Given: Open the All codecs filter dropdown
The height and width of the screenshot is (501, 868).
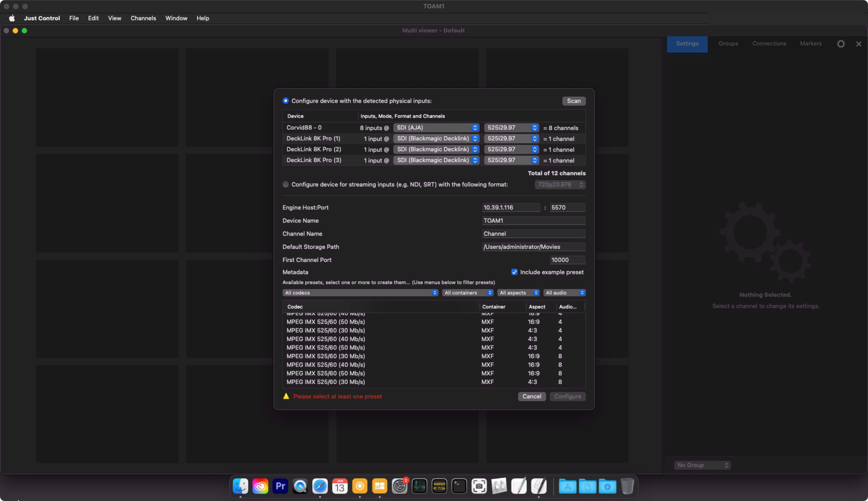Looking at the screenshot, I should [360, 292].
